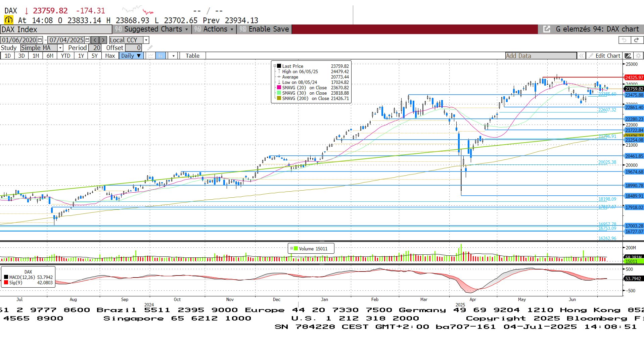Select the 6M time range tab
644x344 pixels.
(50, 56)
